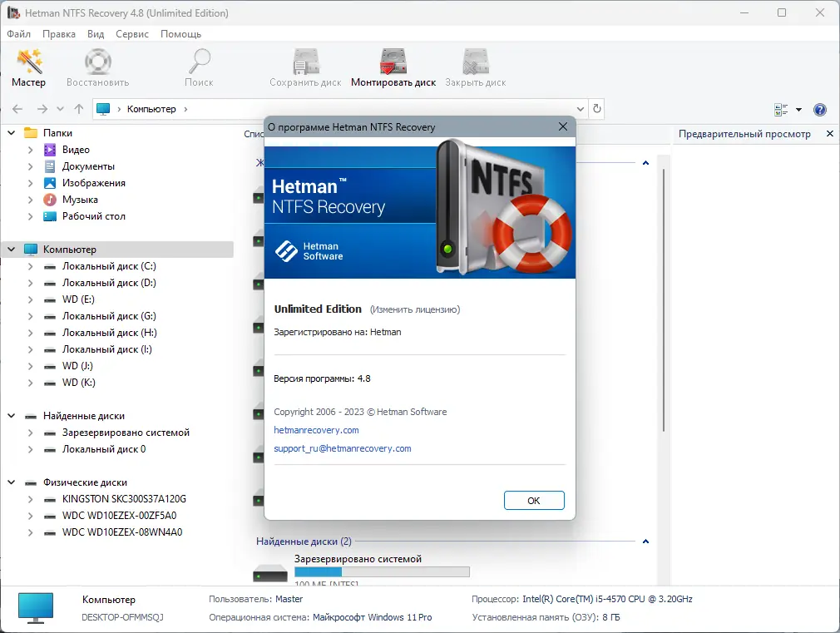The height and width of the screenshot is (633, 840).
Task: Confirm dialog with OK button
Action: click(534, 501)
